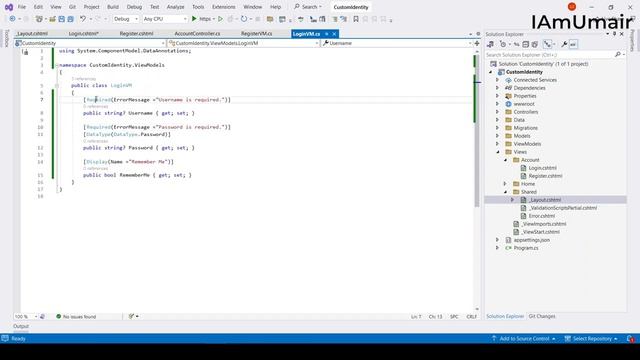Click Add to Source Control
This screenshot has height=360, width=640.
tap(524, 339)
